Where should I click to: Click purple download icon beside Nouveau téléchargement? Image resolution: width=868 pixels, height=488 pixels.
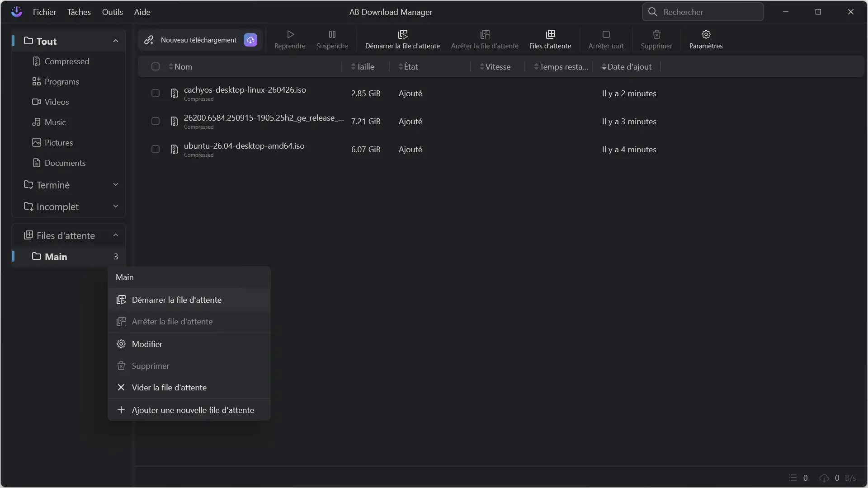tap(250, 40)
